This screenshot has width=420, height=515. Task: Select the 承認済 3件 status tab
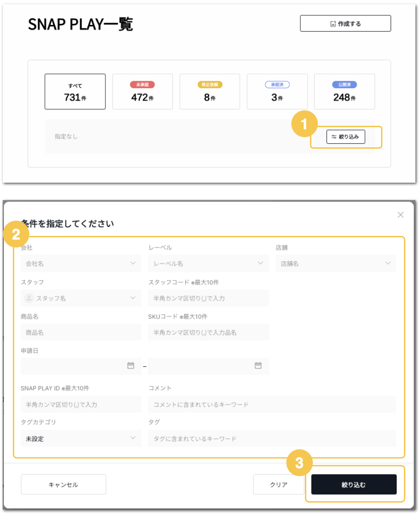click(277, 92)
